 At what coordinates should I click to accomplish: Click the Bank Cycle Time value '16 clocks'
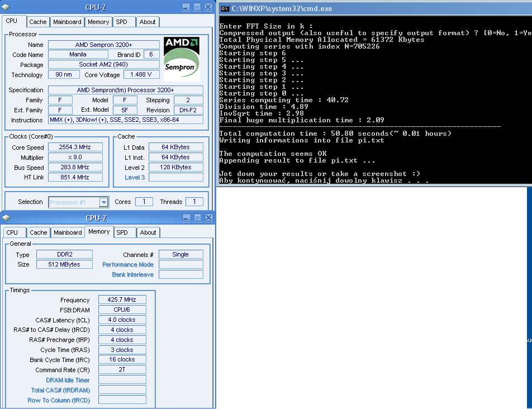click(x=122, y=359)
